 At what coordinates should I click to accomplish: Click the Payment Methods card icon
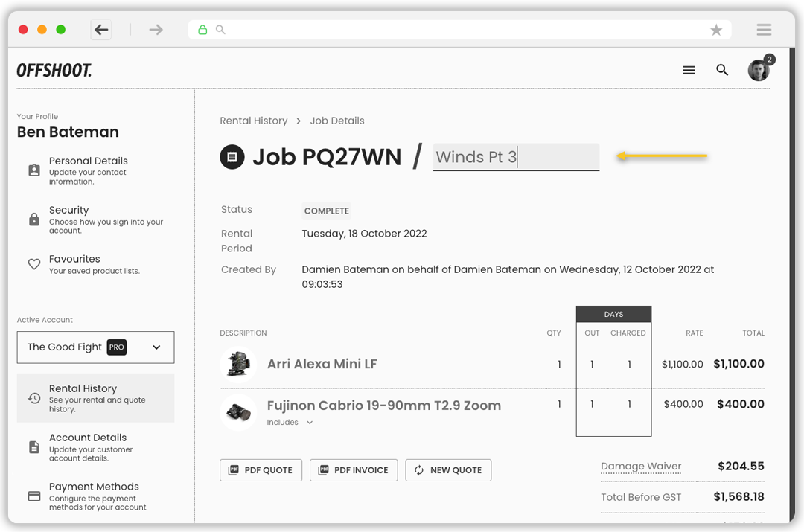point(34,496)
